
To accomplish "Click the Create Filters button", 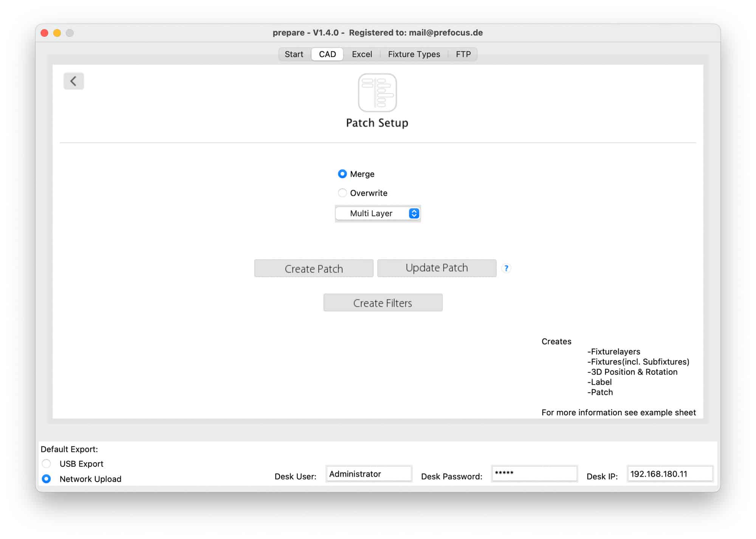I will pos(383,303).
